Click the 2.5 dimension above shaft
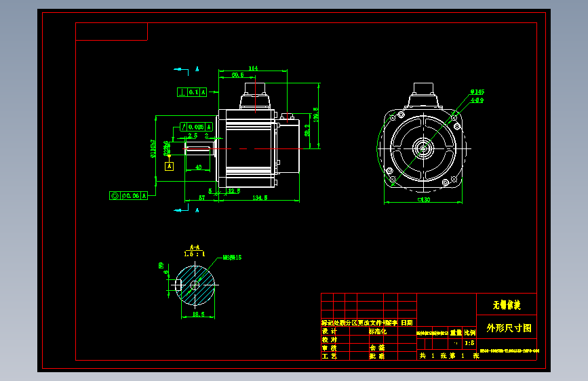 pos(193,136)
